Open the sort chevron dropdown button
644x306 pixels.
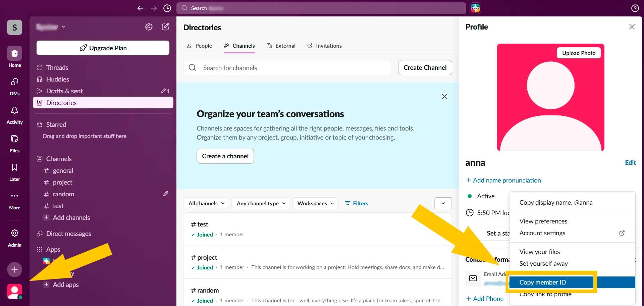pyautogui.click(x=443, y=203)
